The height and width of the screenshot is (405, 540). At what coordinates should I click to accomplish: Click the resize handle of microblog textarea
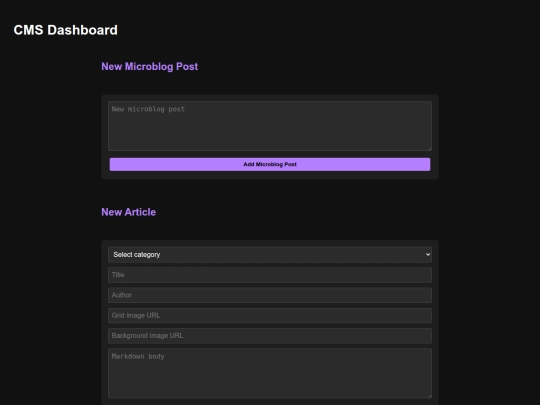pyautogui.click(x=429, y=148)
